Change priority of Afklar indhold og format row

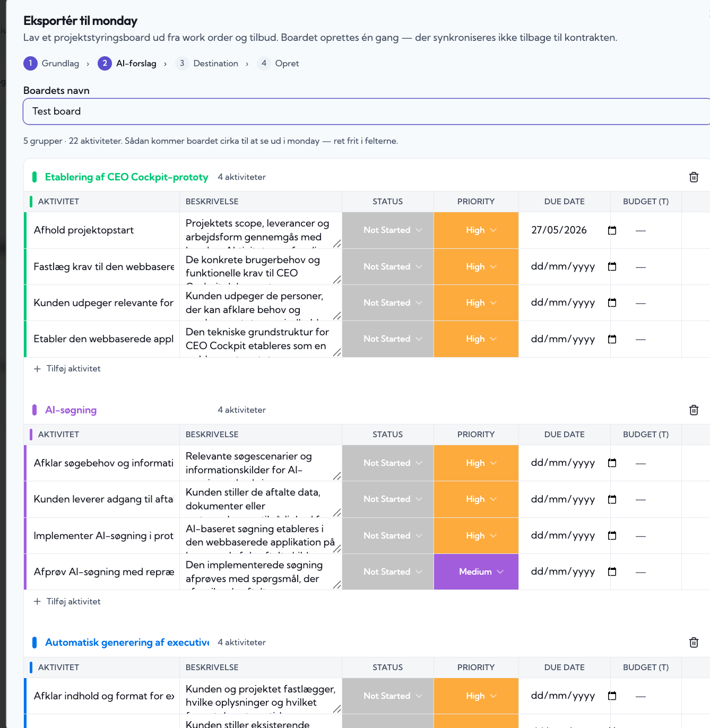(x=476, y=696)
